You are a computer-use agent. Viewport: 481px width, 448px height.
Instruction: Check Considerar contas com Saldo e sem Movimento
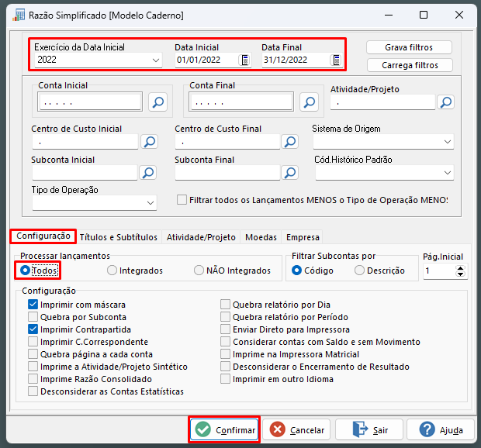[225, 341]
